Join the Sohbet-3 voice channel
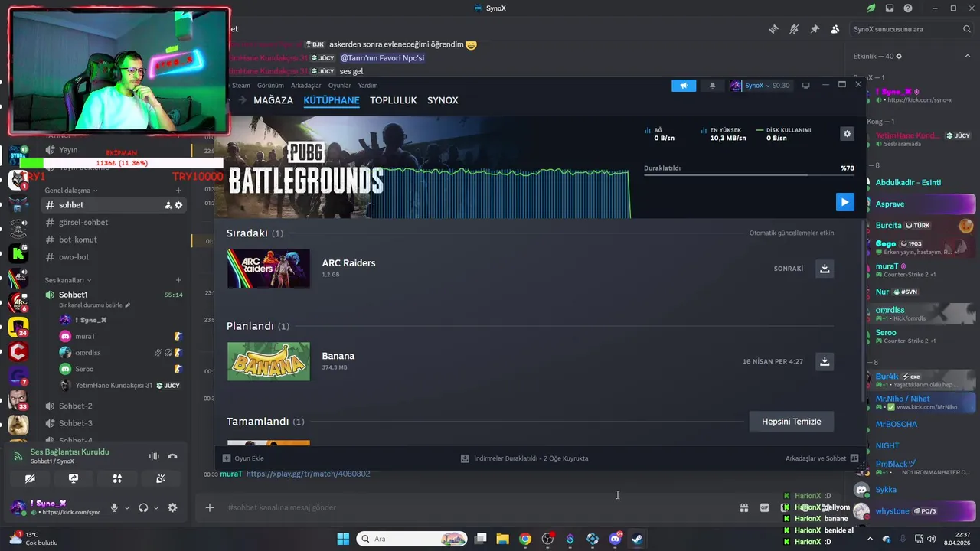980x551 pixels. tap(115, 423)
